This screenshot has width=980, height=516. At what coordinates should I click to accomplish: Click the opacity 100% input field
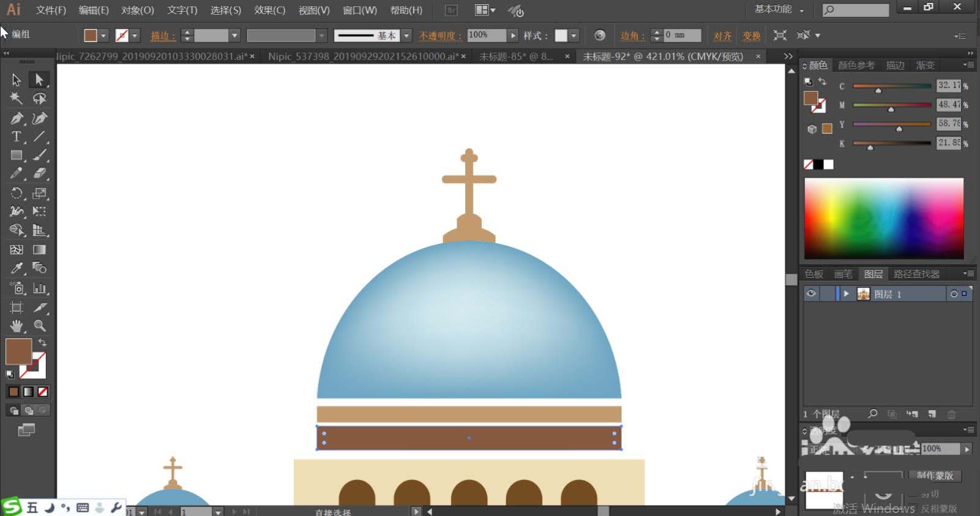click(x=486, y=36)
